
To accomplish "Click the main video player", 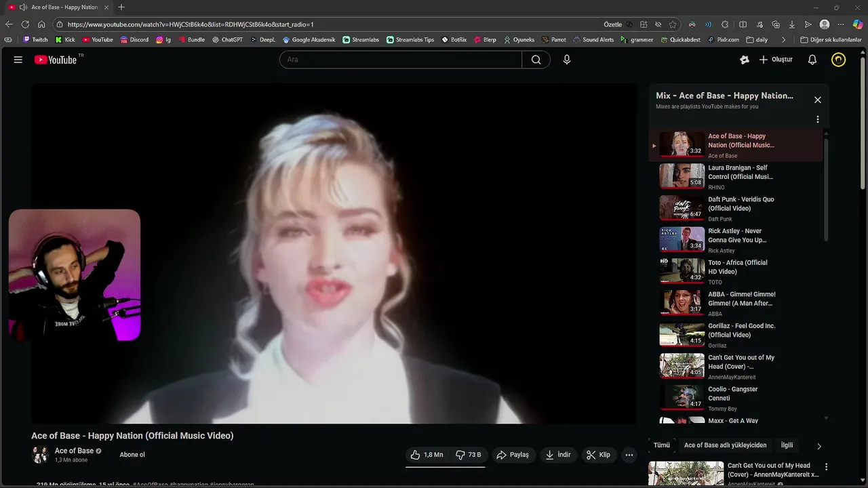I will coord(334,253).
